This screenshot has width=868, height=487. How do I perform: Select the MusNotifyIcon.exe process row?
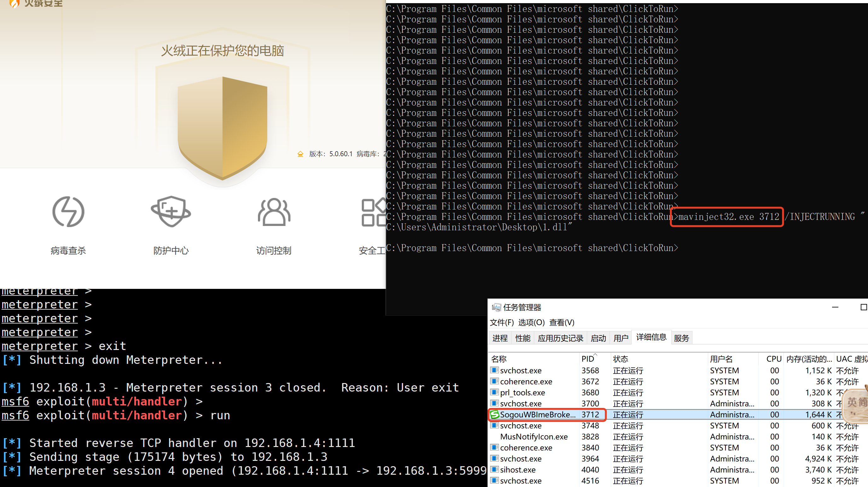point(678,437)
